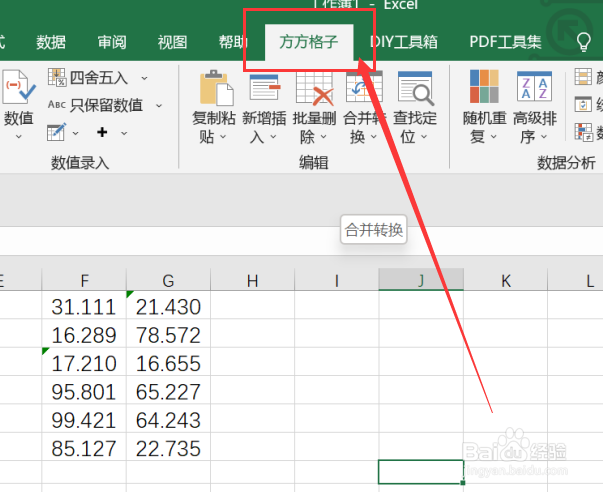Select the cell containing 16.655
The image size is (603, 492).
(168, 363)
